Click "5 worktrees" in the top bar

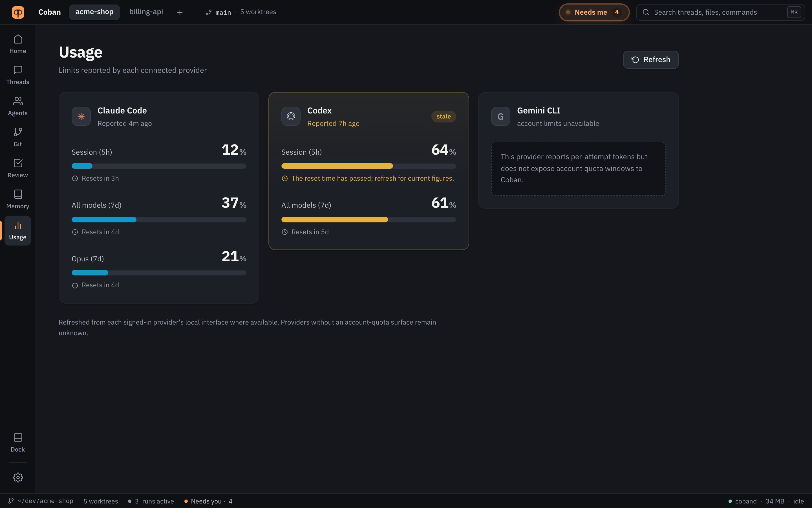(258, 12)
